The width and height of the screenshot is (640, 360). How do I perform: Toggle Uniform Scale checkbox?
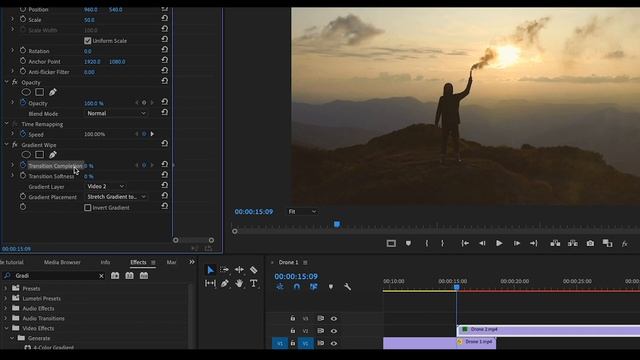point(87,41)
